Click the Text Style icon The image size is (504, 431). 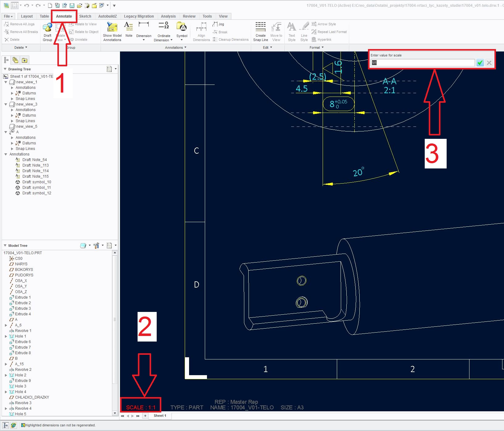click(x=292, y=32)
